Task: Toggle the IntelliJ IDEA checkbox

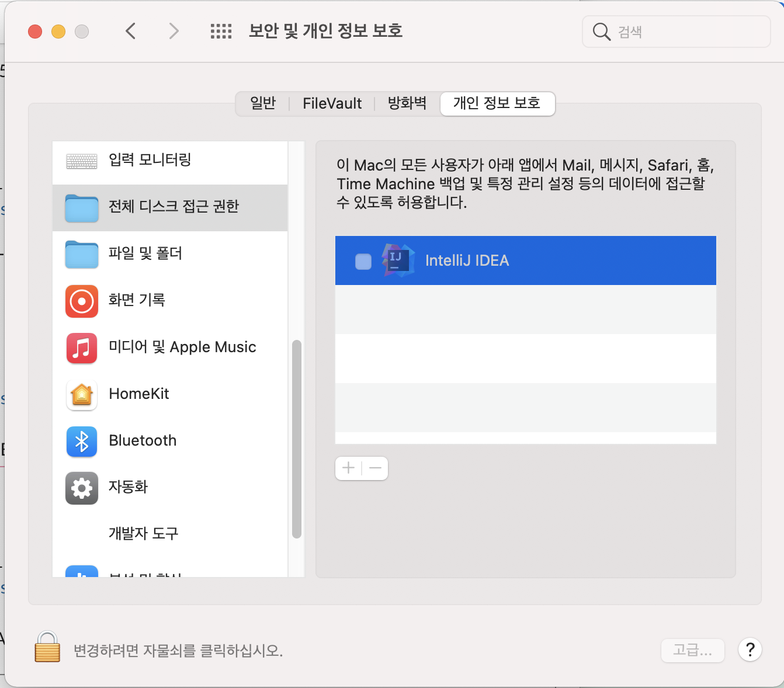Action: pyautogui.click(x=363, y=262)
